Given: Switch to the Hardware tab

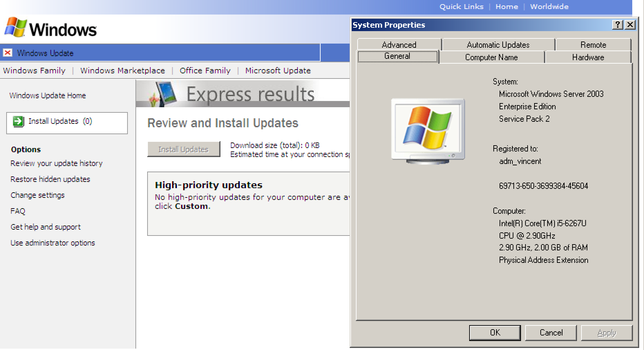Looking at the screenshot, I should point(588,57).
